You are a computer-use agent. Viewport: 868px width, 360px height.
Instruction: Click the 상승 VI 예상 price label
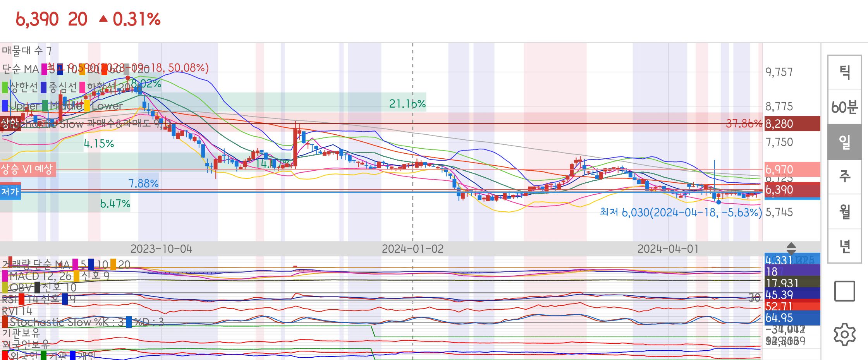[27, 169]
